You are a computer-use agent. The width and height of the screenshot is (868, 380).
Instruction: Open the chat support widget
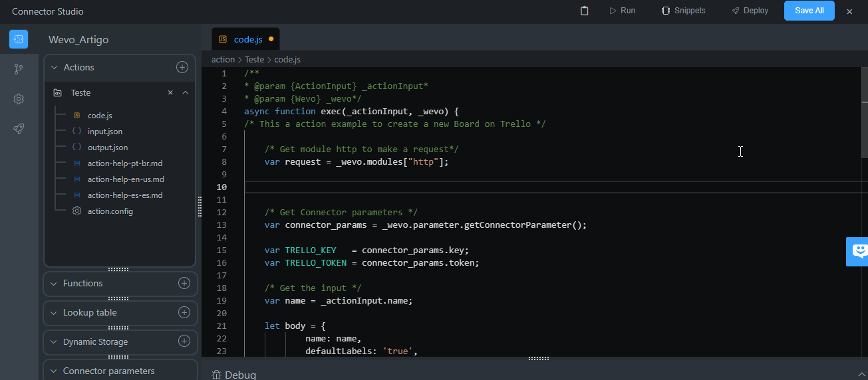(859, 251)
